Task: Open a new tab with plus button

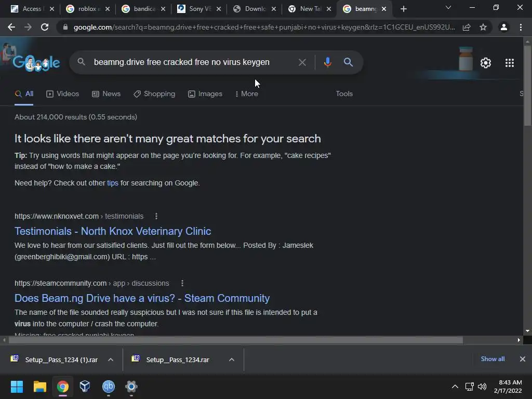Action: pos(403,9)
